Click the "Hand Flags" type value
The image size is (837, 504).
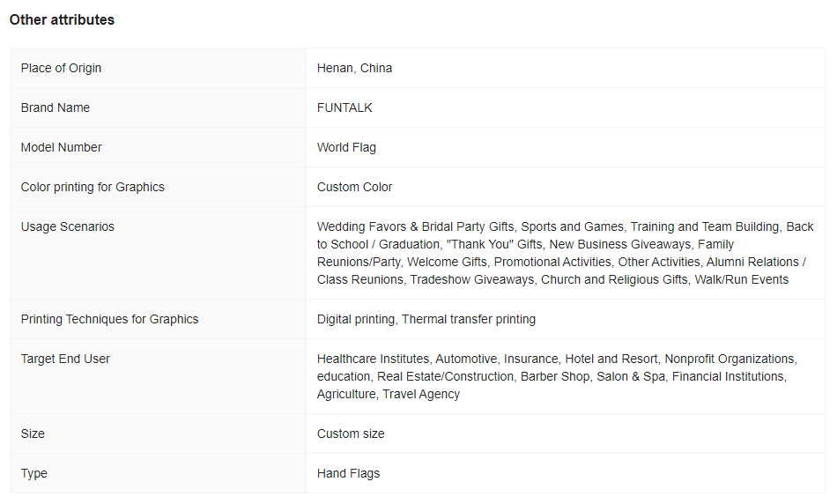tap(348, 473)
